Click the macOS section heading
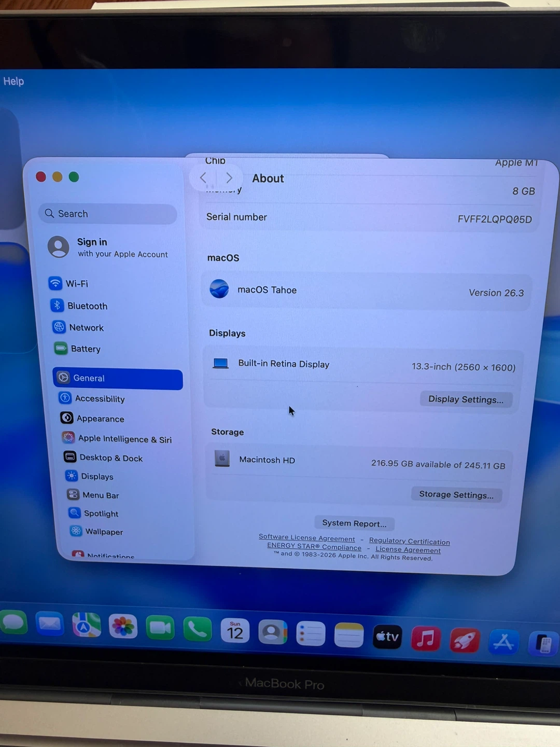Screen dimensions: 560x747 click(x=223, y=258)
